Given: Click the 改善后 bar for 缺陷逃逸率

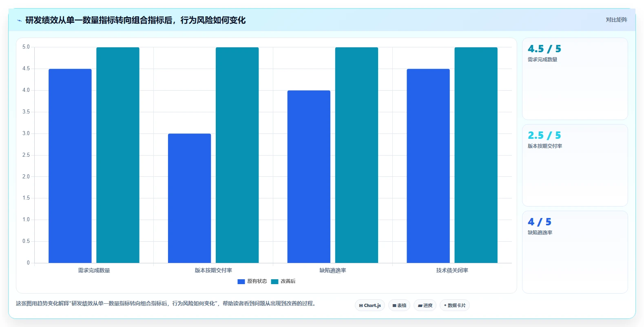Looking at the screenshot, I should 356,155.
